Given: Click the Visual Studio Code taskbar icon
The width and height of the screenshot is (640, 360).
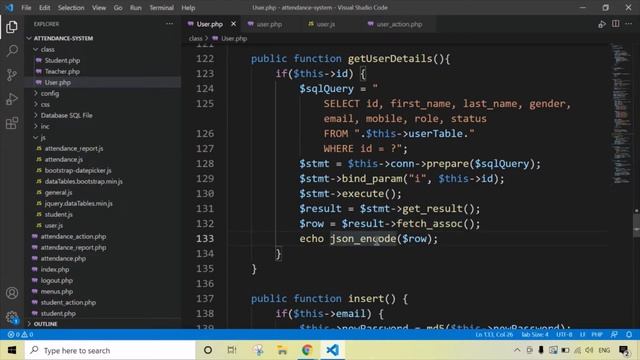Looking at the screenshot, I should point(332,350).
